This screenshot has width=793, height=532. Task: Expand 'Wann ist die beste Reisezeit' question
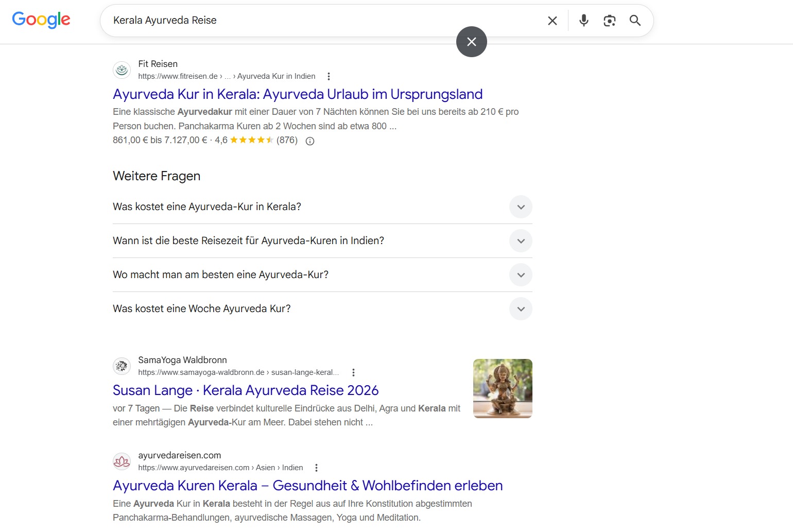tap(322, 241)
